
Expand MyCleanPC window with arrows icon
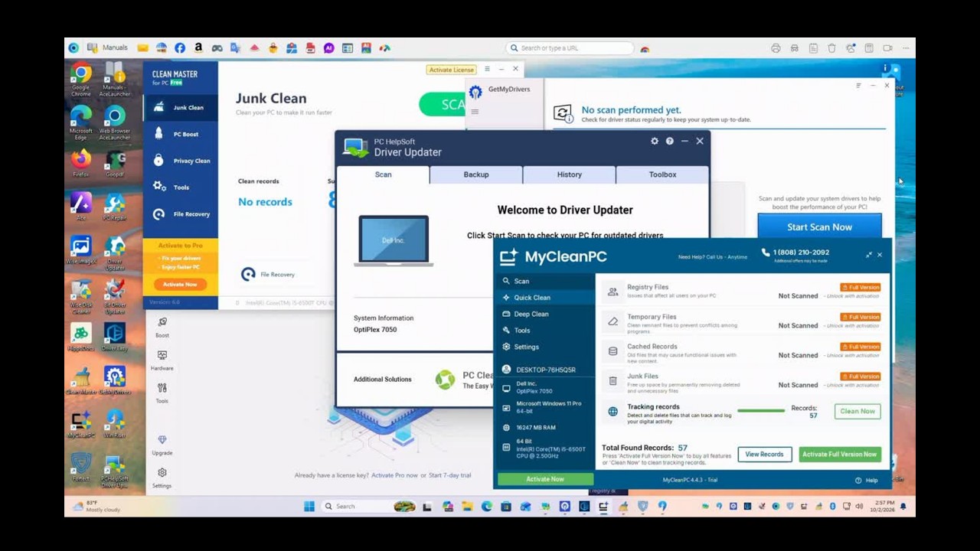(869, 255)
